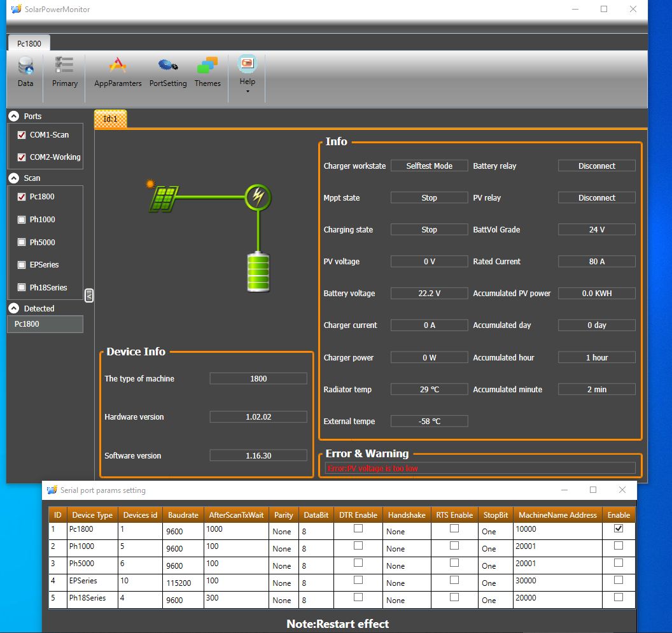The height and width of the screenshot is (633, 672).
Task: Click the Help icon
Action: click(x=247, y=64)
